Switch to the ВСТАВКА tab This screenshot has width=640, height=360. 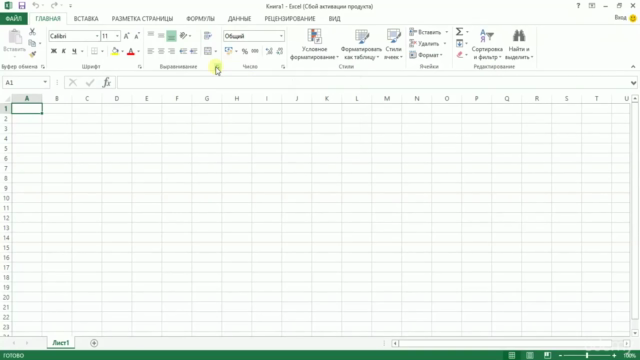click(86, 18)
